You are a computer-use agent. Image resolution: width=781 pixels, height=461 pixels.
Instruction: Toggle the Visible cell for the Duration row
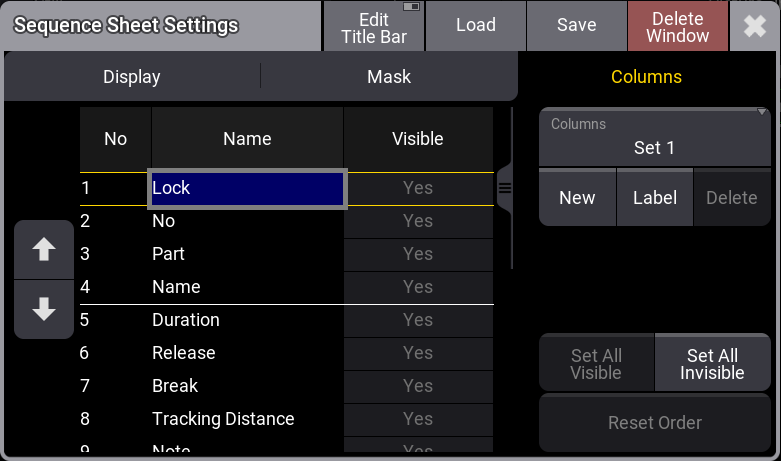pyautogui.click(x=418, y=320)
